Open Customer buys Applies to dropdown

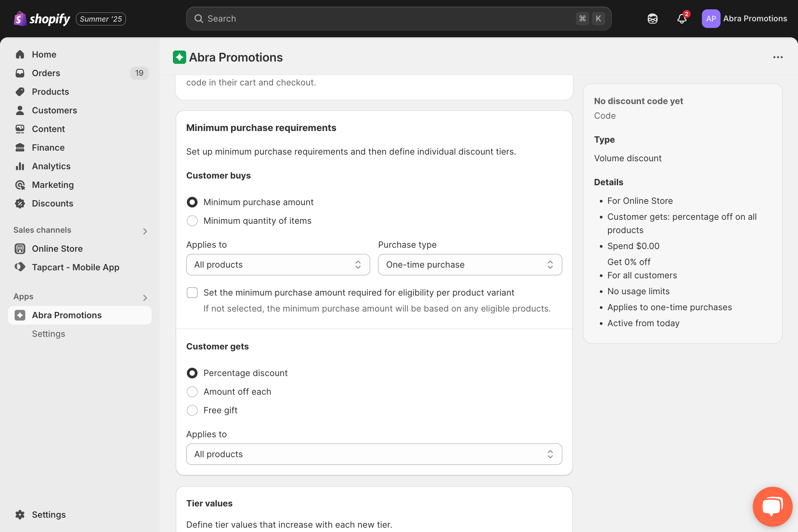tap(278, 265)
